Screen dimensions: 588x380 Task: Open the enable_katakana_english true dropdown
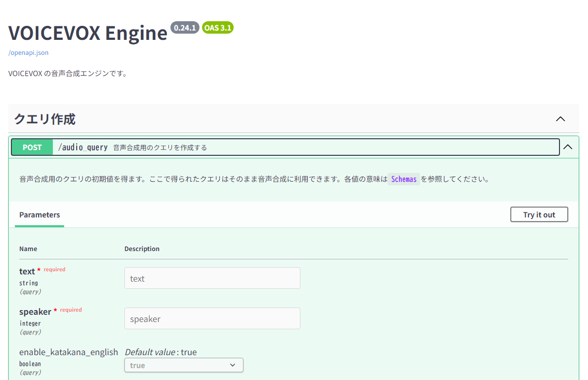coord(184,365)
